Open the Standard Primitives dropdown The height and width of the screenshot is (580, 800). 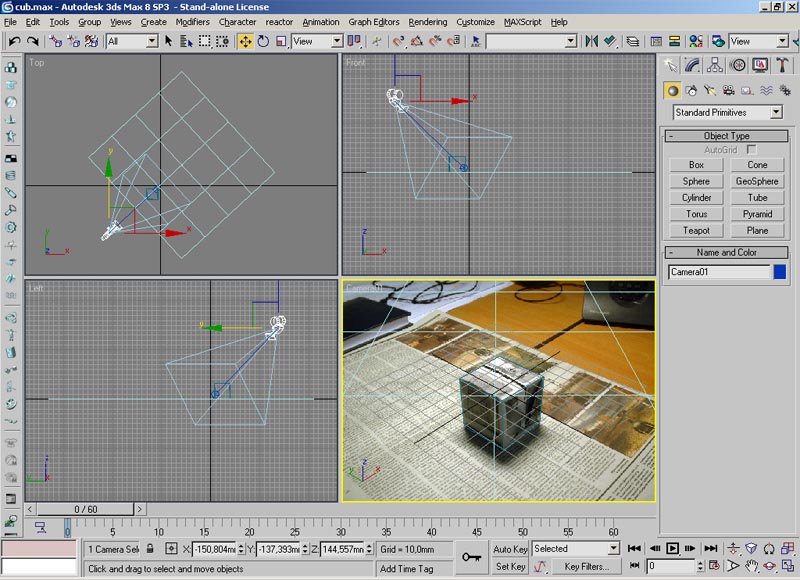pyautogui.click(x=727, y=113)
